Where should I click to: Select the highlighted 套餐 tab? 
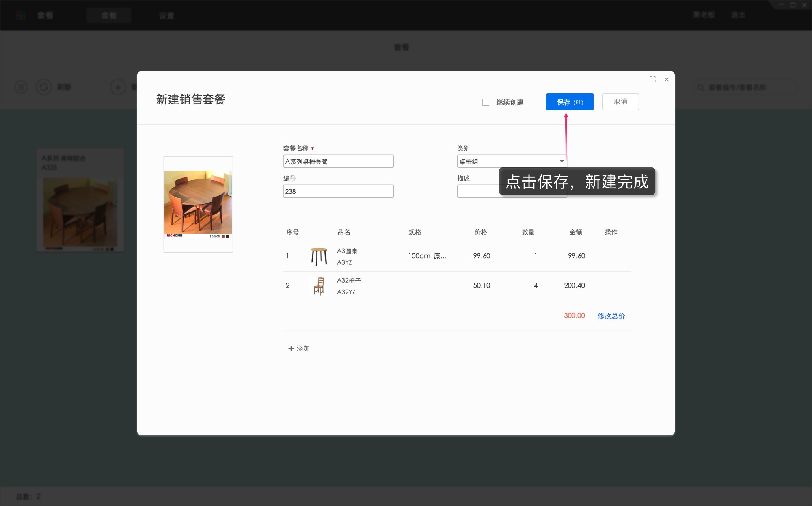(108, 15)
